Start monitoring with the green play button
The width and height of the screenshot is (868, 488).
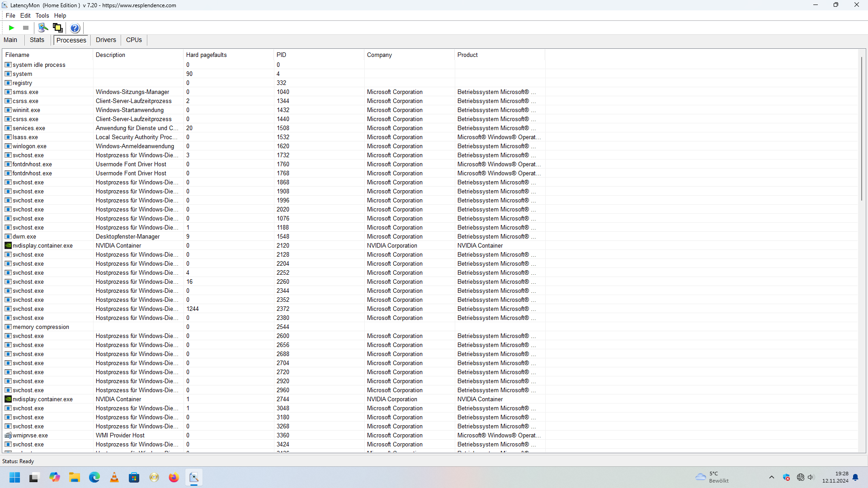11,28
